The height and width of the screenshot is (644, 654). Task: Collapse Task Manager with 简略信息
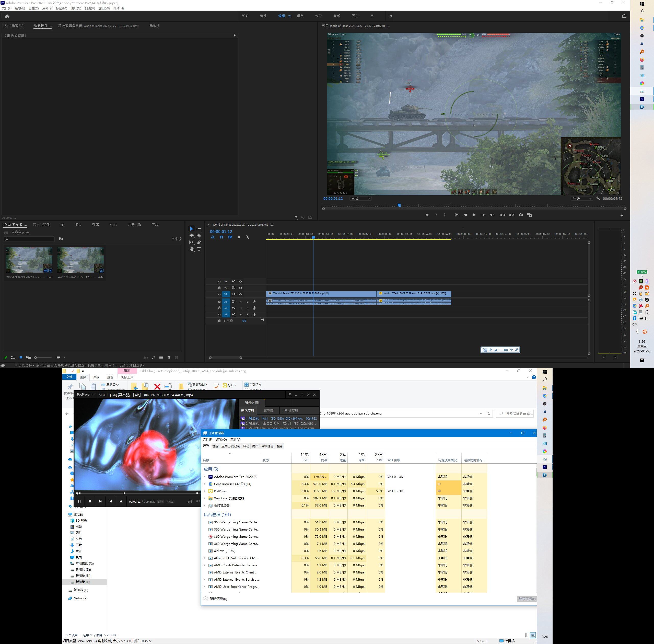point(215,599)
